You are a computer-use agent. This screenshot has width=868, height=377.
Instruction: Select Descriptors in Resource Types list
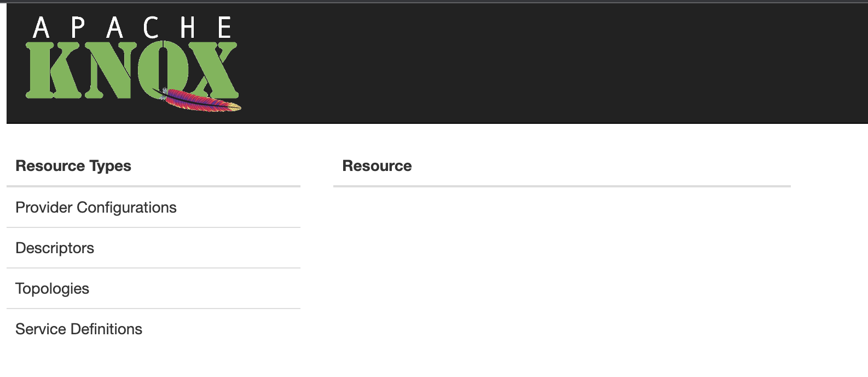pos(55,248)
